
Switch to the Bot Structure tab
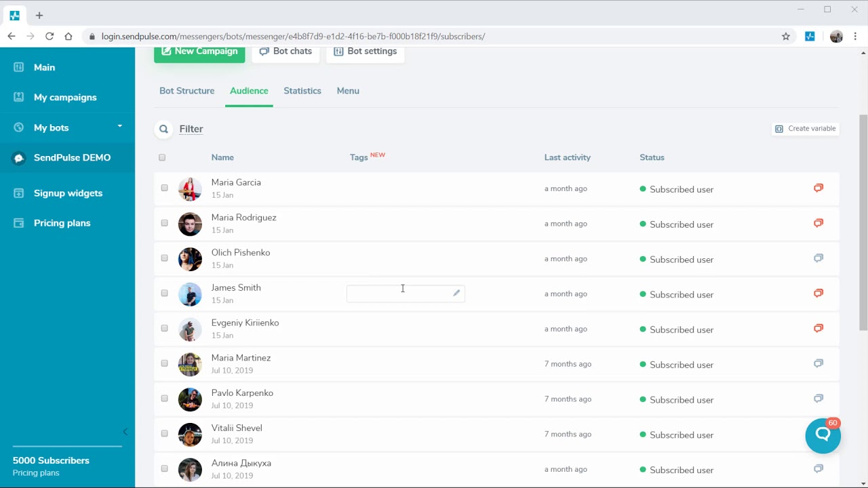pyautogui.click(x=186, y=91)
